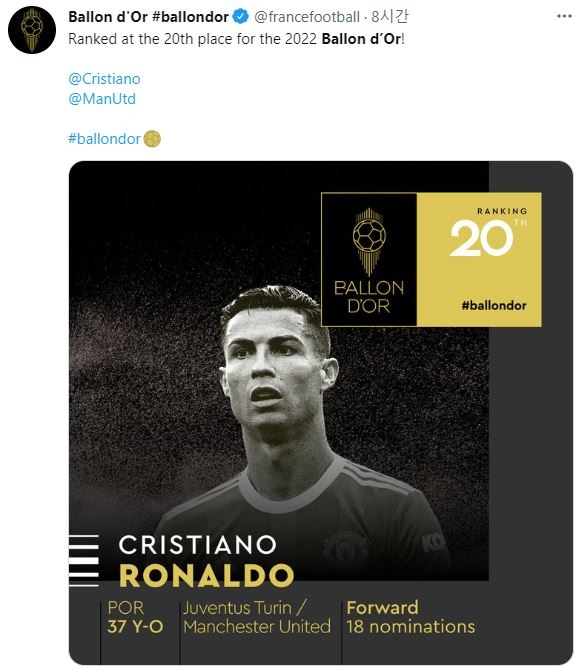Click the Juventus Turin / Manchester United text
Image resolution: width=585 pixels, height=672 pixels.
coord(257,617)
